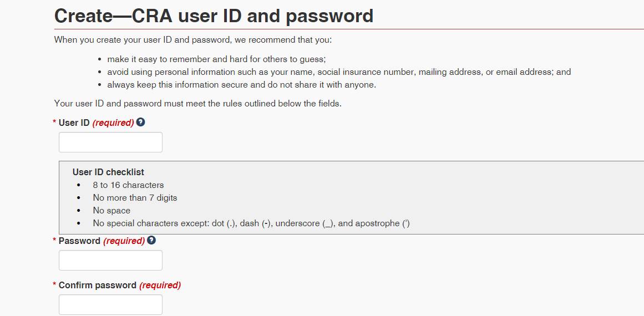This screenshot has width=644, height=316.
Task: Click the "No more than 7 digits" rule
Action: click(135, 198)
